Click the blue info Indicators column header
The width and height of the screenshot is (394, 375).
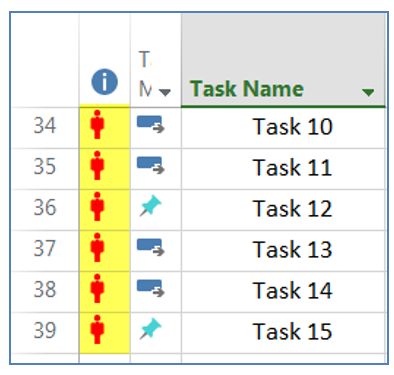click(x=104, y=82)
